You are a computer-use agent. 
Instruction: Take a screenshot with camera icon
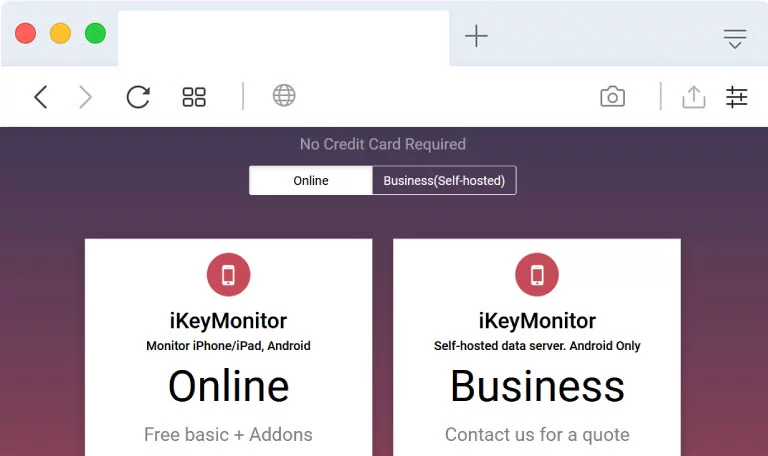pyautogui.click(x=613, y=96)
